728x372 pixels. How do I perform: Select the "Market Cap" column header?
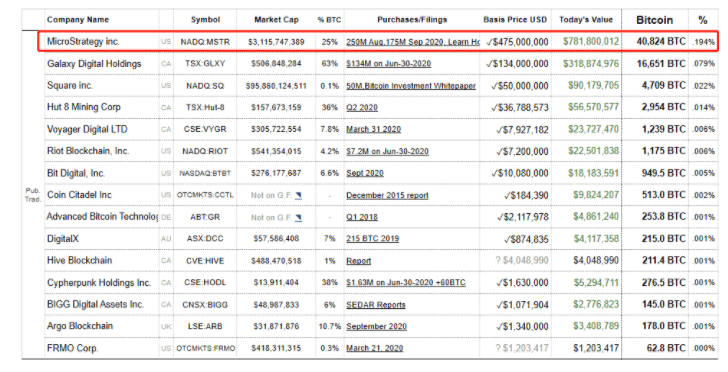(x=276, y=20)
